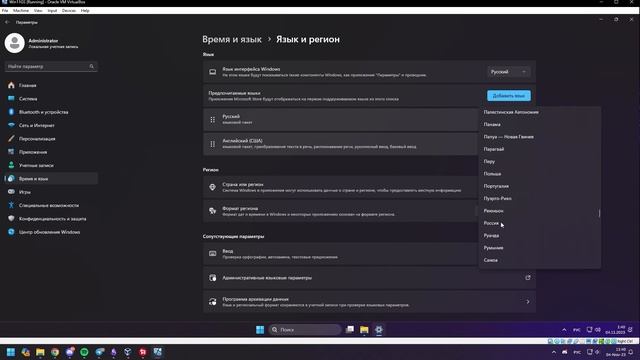Click the back arrow in Параметры window
This screenshot has width=640, height=360.
click(7, 22)
